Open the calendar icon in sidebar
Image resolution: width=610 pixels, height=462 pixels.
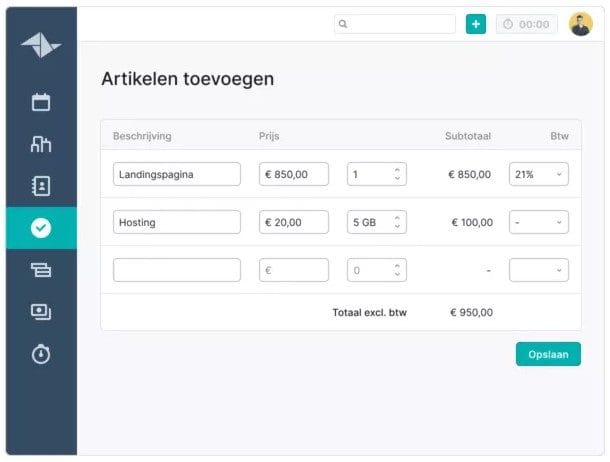pos(41,102)
